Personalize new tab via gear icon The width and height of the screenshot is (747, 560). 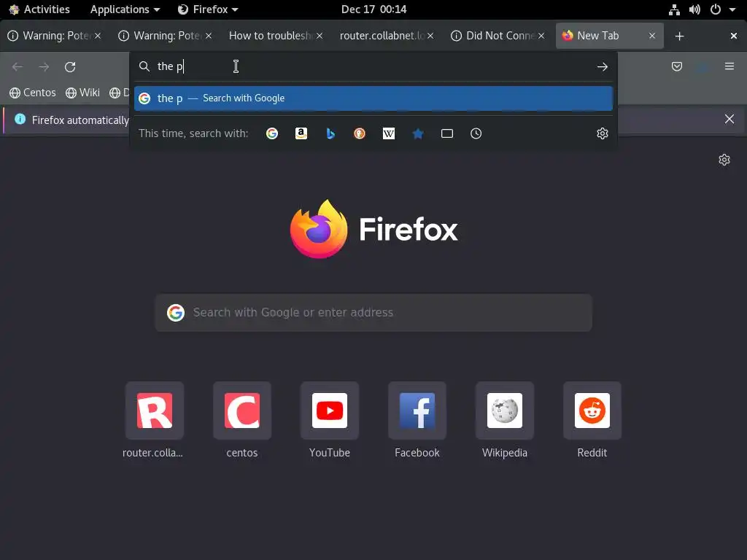click(x=724, y=160)
